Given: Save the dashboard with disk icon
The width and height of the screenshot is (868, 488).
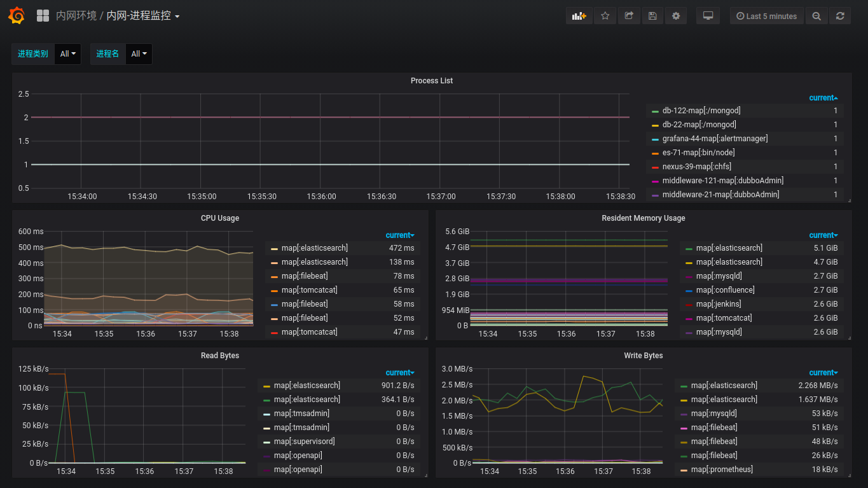Looking at the screenshot, I should point(652,16).
